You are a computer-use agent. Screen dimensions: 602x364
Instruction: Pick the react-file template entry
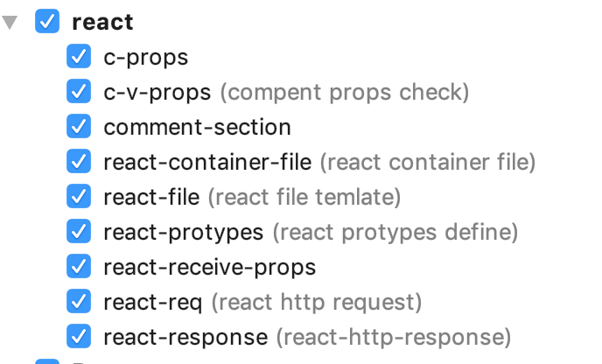252,197
